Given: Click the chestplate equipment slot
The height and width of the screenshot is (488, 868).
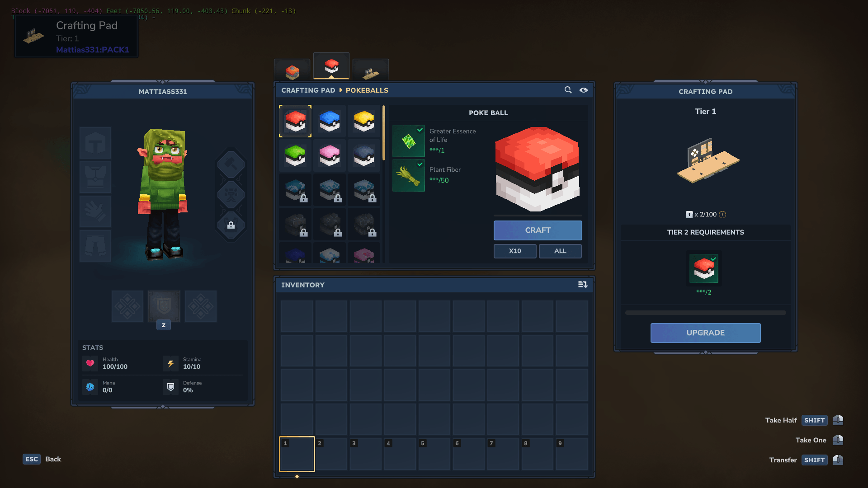Looking at the screenshot, I should pyautogui.click(x=95, y=177).
